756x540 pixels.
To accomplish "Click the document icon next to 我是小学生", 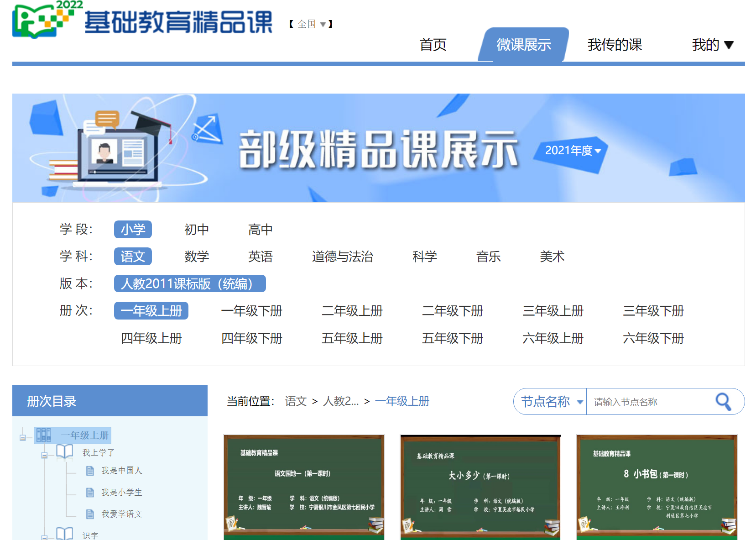I will click(x=90, y=492).
